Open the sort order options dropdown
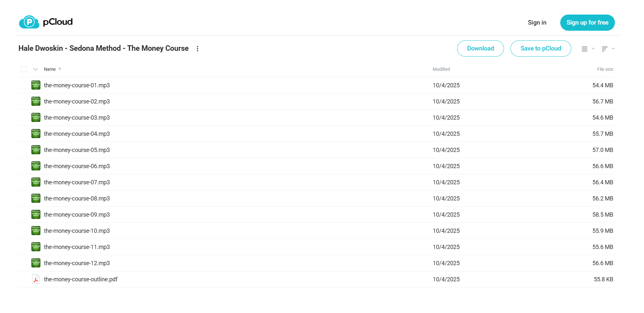This screenshot has height=313, width=644. 608,49
